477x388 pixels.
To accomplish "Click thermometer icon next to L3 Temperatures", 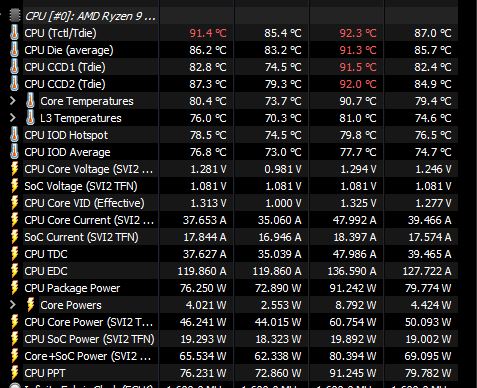I will click(30, 118).
